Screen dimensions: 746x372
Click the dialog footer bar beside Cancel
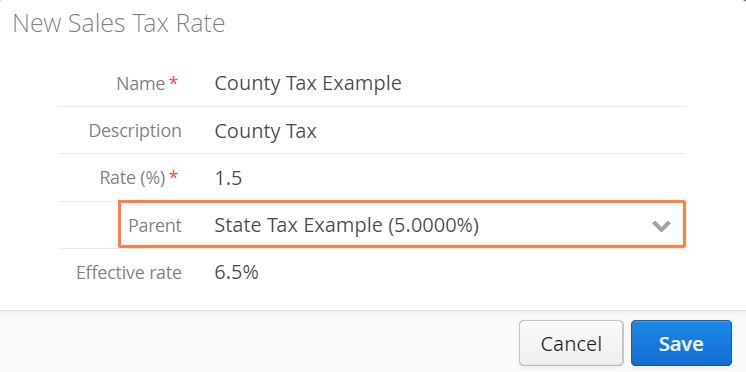click(x=259, y=342)
